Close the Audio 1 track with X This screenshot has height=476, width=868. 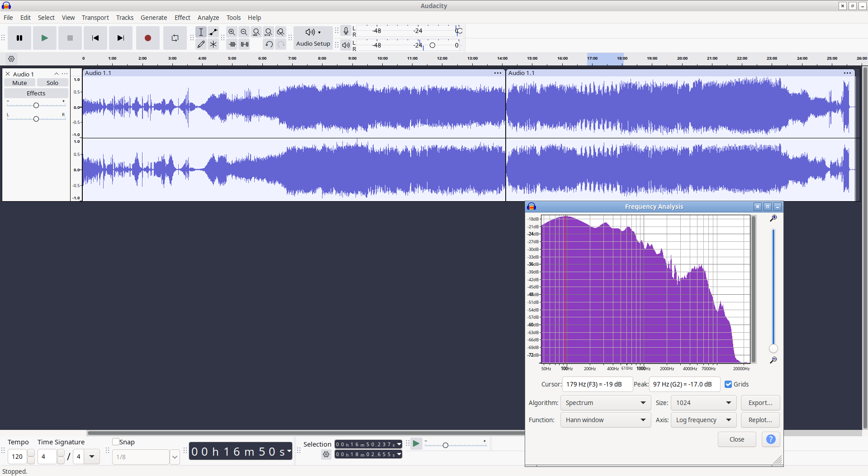click(x=8, y=74)
